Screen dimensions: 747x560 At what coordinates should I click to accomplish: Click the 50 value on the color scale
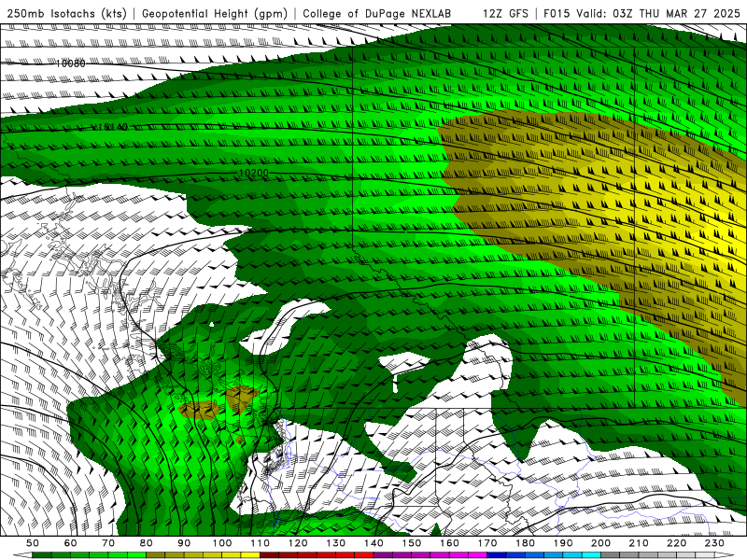click(33, 543)
